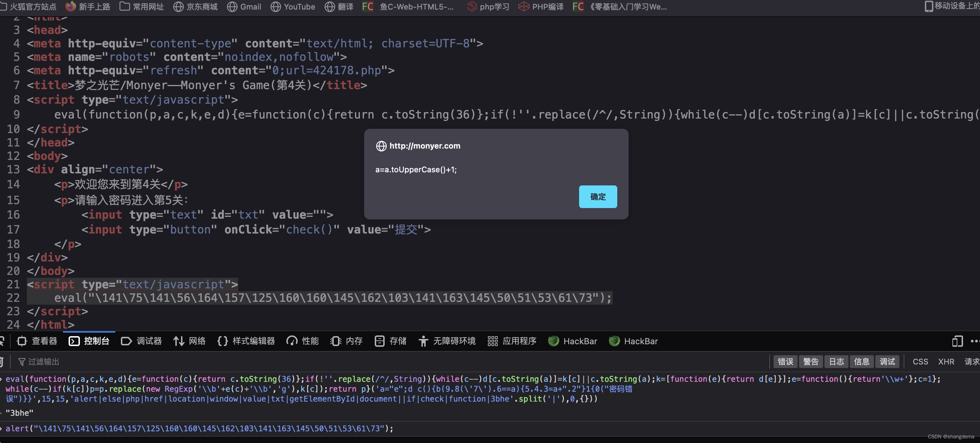Open devtools more options menu
The image size is (980, 443).
coord(975,341)
